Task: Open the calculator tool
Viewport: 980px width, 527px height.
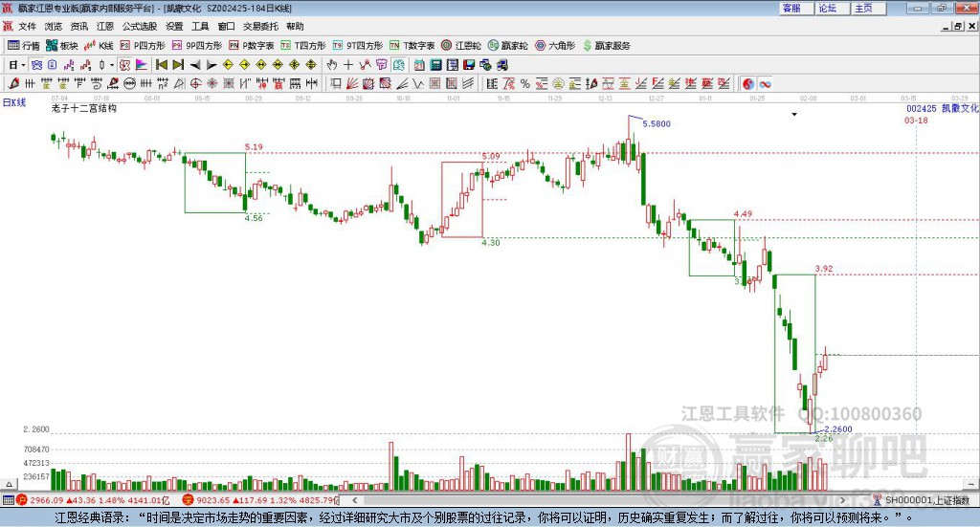Action: 435,65
